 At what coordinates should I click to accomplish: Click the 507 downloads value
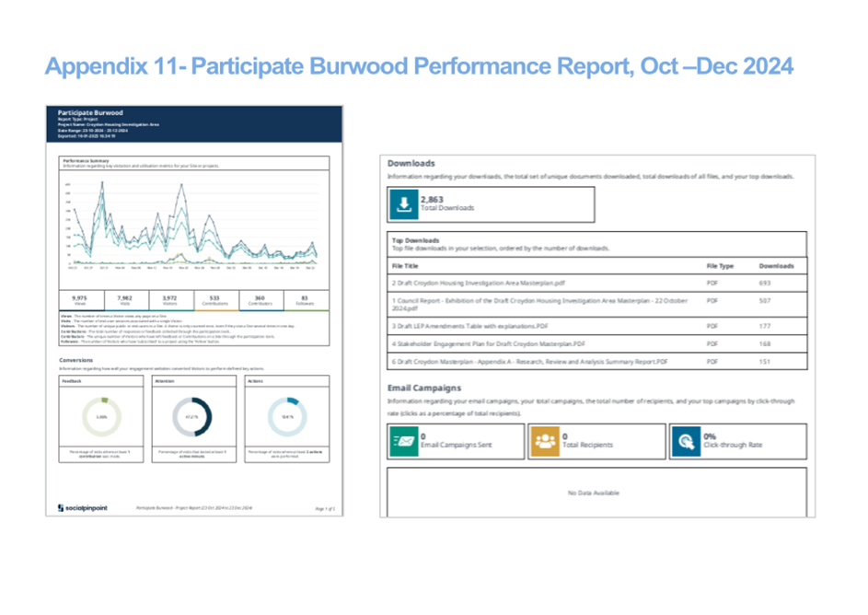(765, 300)
